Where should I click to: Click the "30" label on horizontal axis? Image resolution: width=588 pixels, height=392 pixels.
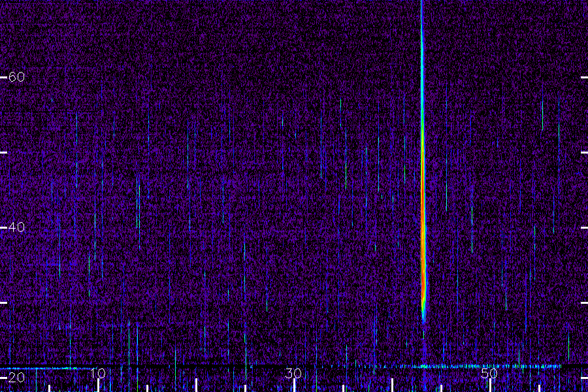point(293,373)
